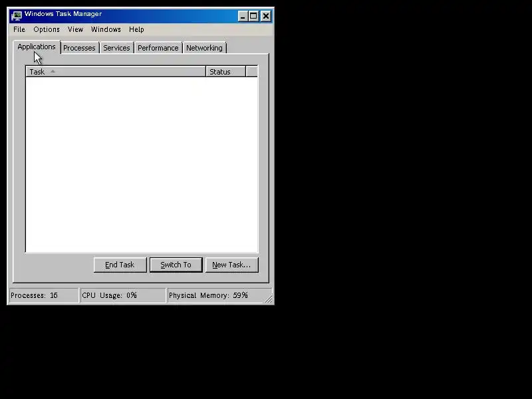The height and width of the screenshot is (399, 532).
Task: Select the Applications tab
Action: [37, 47]
